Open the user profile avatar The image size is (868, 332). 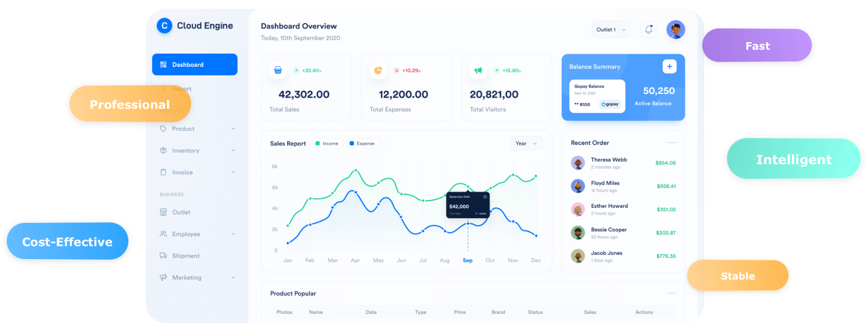pyautogui.click(x=676, y=30)
